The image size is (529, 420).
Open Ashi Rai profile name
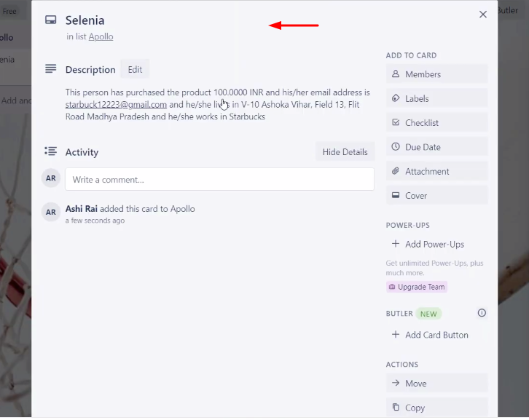click(82, 209)
